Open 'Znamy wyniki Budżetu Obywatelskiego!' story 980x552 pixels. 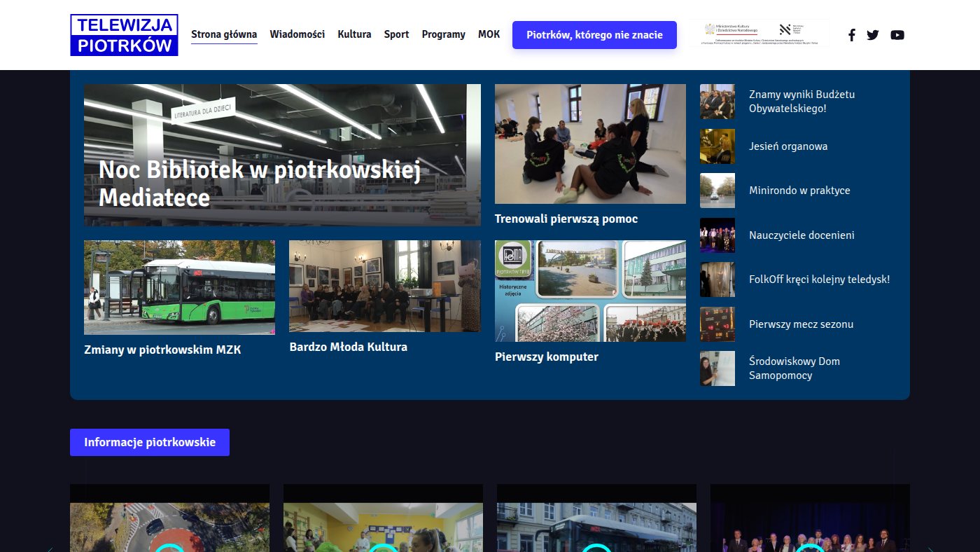point(801,102)
